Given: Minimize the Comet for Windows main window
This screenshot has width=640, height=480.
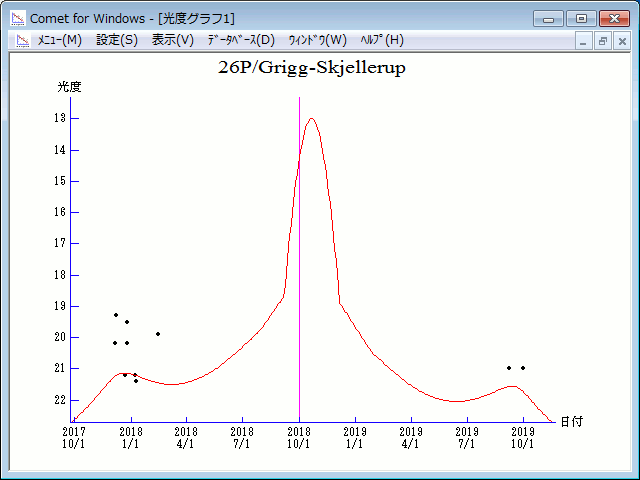Looking at the screenshot, I should click(548, 19).
